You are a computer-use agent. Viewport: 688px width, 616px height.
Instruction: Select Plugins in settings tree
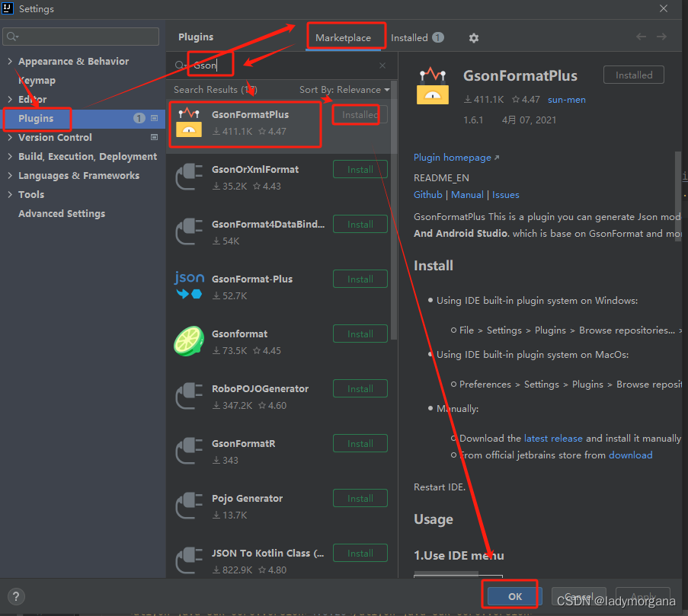tap(82, 118)
